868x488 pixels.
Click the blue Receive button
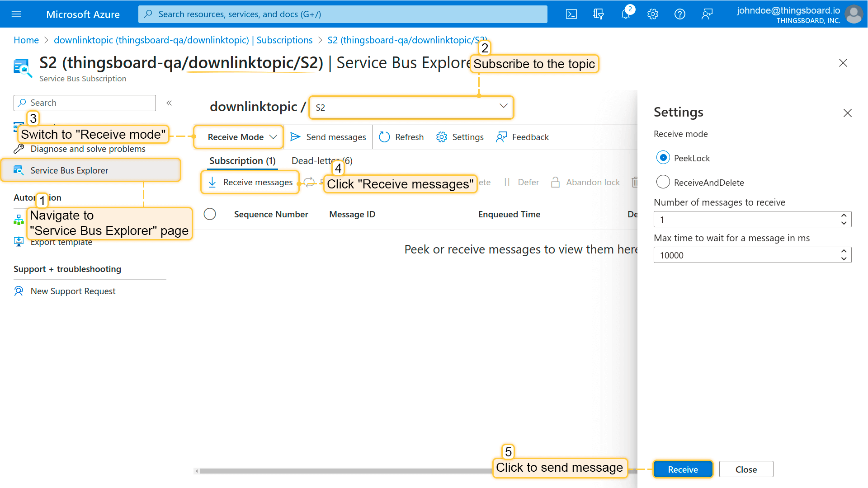coord(683,469)
